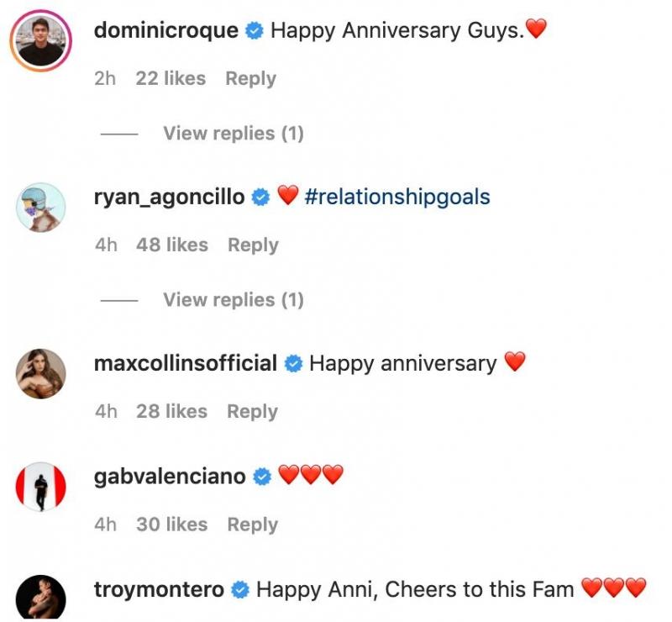Click verified badge beside troymontero
672x622 pixels.
240,590
